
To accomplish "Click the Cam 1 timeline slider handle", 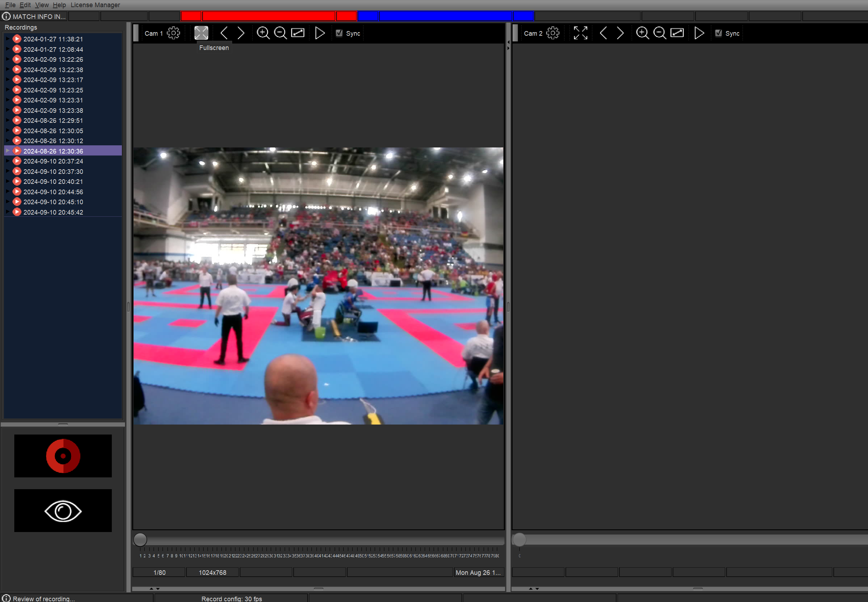I will (140, 540).
